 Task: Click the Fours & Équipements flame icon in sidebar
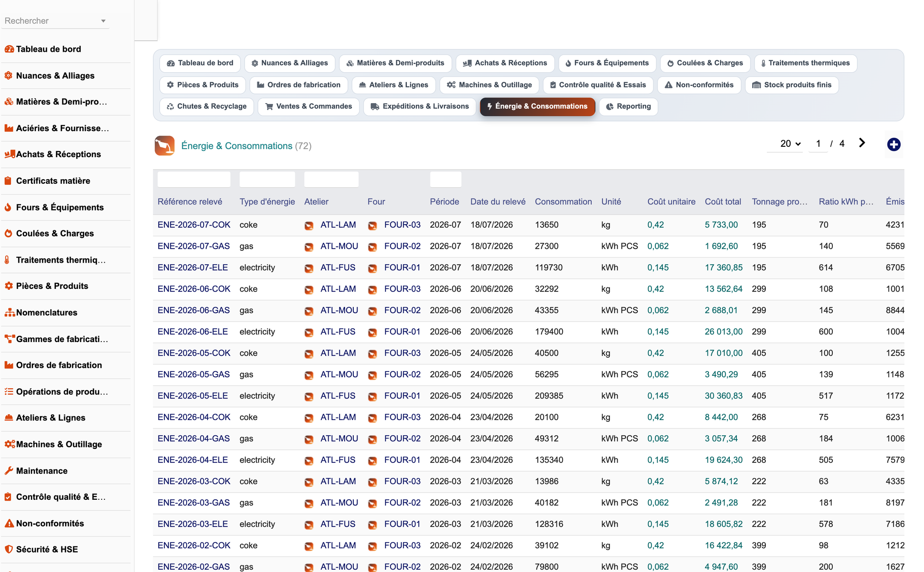[8, 207]
